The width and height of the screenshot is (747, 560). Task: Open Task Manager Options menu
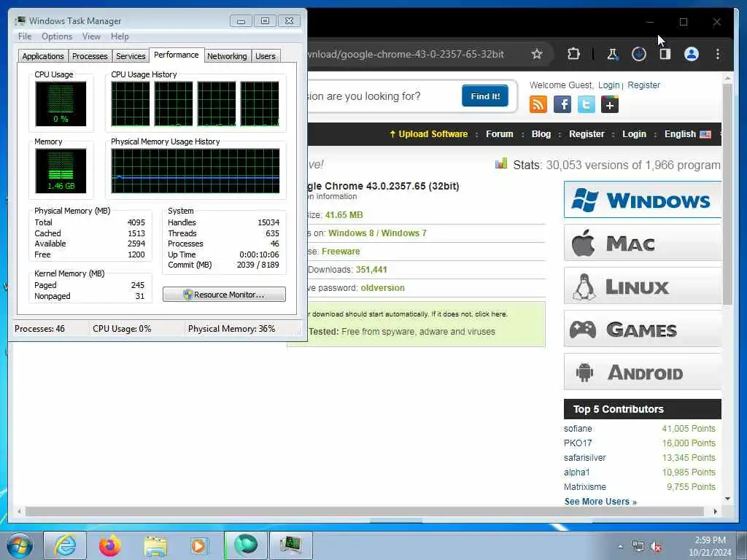57,36
